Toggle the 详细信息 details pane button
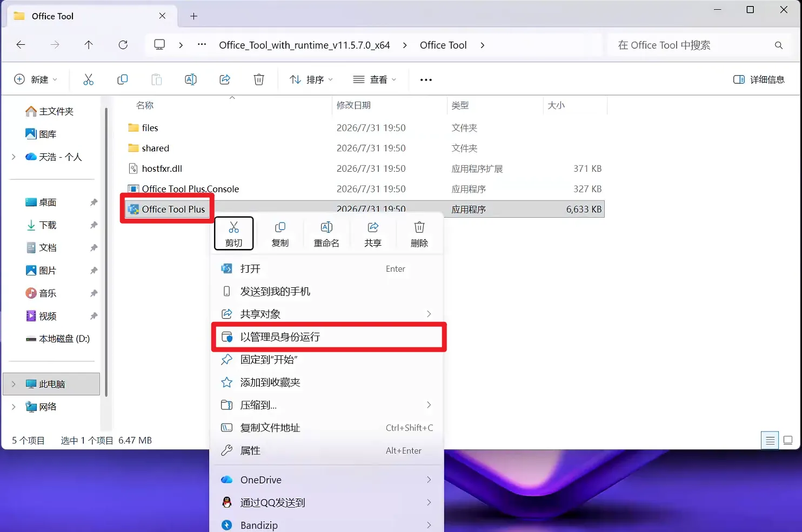This screenshot has height=532, width=802. [759, 79]
